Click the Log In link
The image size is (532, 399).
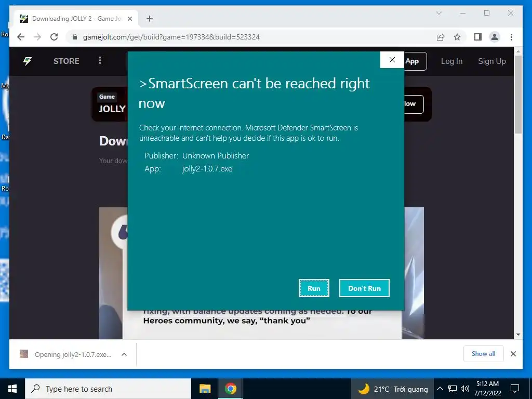pyautogui.click(x=451, y=61)
